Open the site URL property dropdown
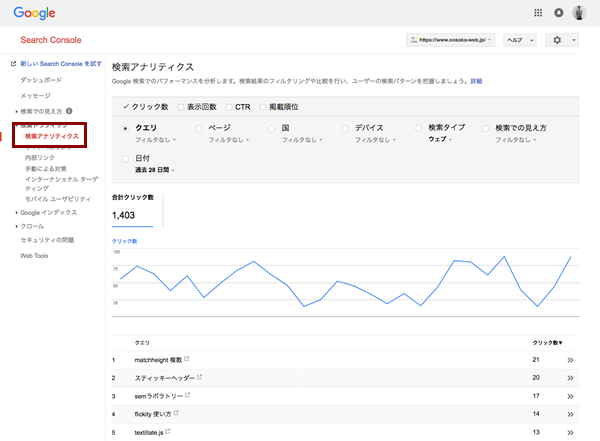 click(450, 39)
